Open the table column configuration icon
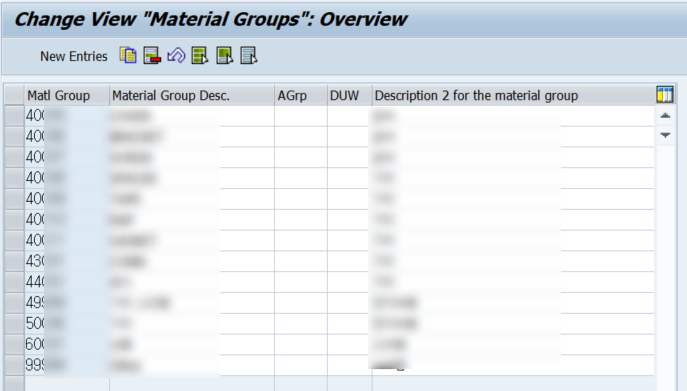Viewport: 687px width, 391px height. click(665, 95)
